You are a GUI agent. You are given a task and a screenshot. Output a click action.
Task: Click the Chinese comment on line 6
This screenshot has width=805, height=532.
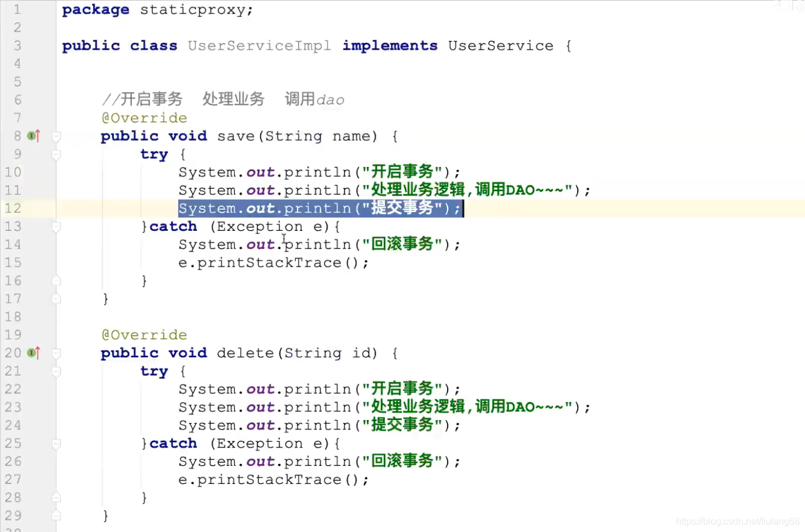pos(223,99)
